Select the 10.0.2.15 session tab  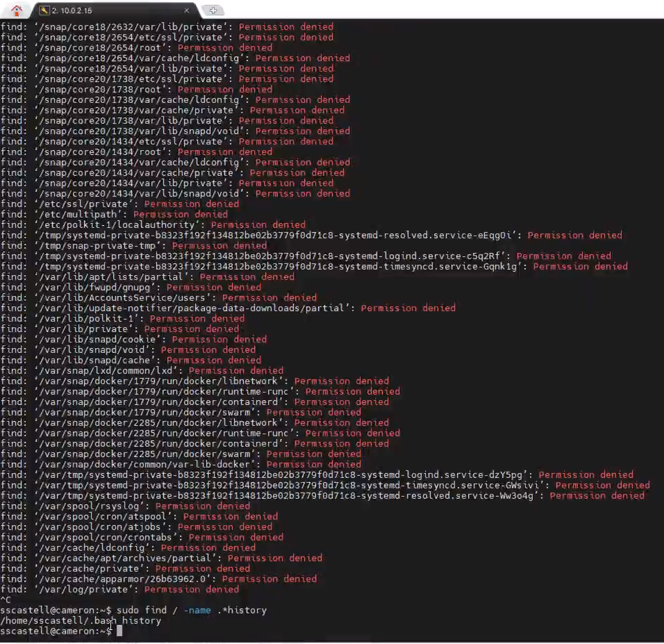115,10
